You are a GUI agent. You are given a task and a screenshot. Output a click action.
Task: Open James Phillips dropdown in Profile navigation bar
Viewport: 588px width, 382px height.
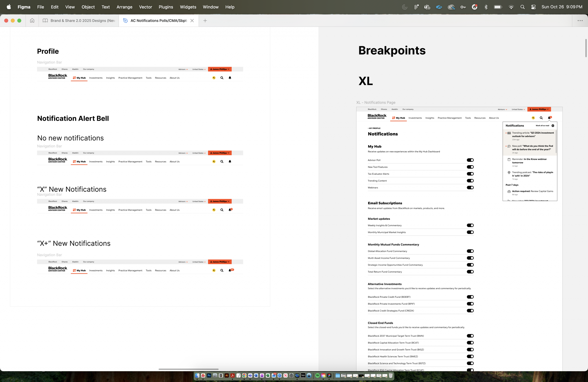pyautogui.click(x=220, y=69)
